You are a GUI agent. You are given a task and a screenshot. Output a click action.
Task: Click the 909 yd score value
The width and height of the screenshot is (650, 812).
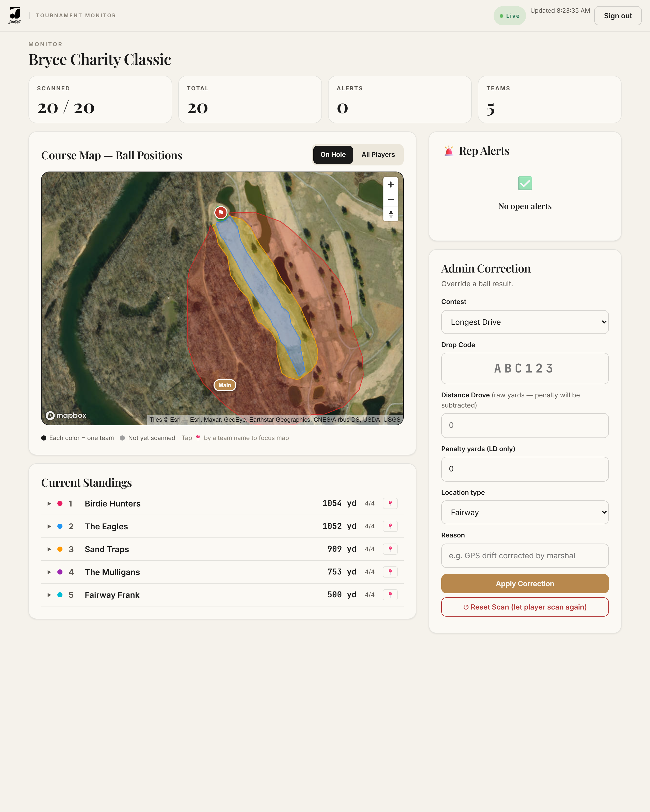342,549
